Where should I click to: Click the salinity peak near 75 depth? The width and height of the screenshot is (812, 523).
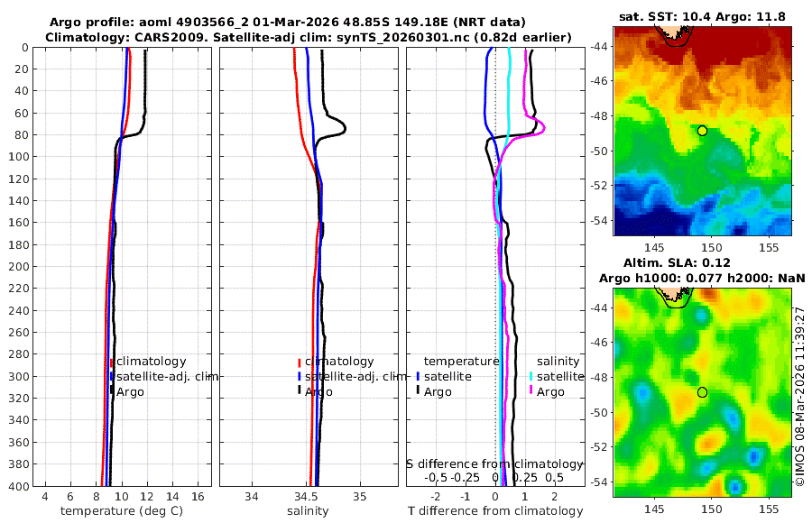[x=345, y=128]
